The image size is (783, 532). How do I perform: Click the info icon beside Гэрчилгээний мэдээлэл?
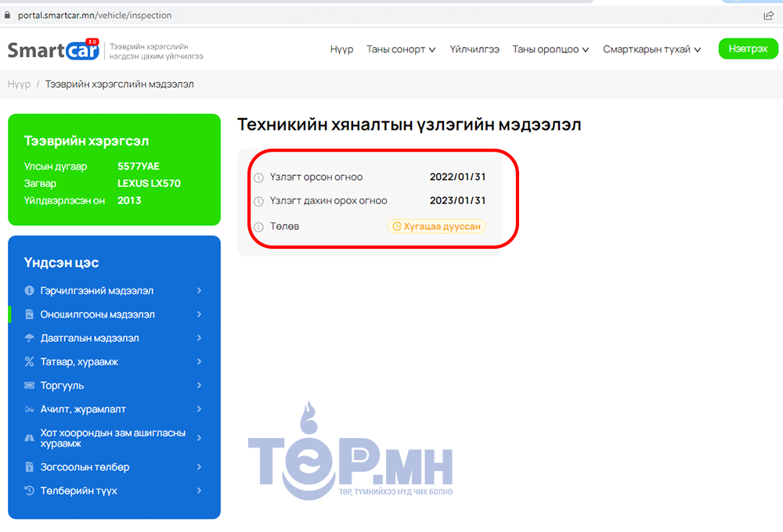coord(29,291)
